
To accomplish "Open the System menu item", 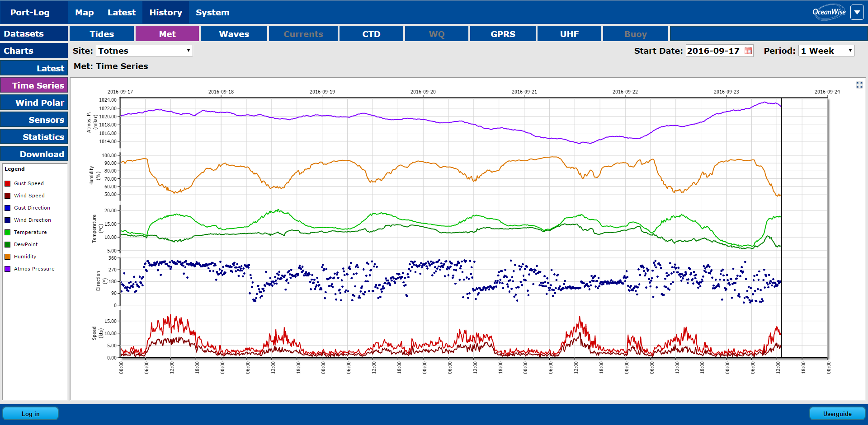I will [x=212, y=12].
